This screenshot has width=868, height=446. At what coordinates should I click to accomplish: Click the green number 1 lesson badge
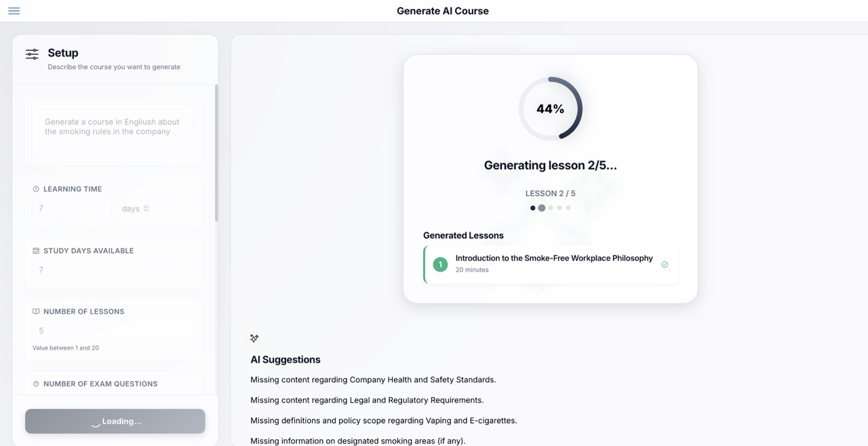(x=439, y=264)
